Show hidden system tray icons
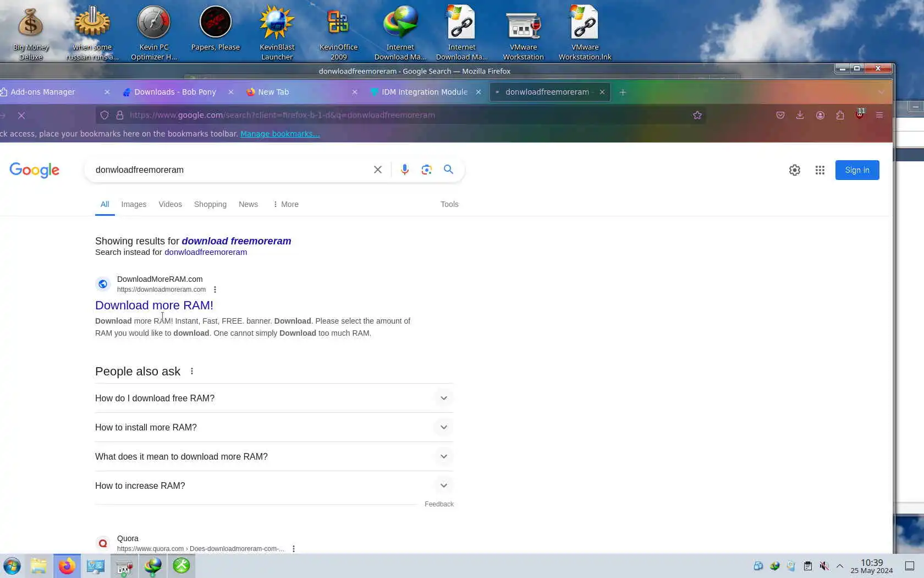This screenshot has height=578, width=924. (840, 566)
